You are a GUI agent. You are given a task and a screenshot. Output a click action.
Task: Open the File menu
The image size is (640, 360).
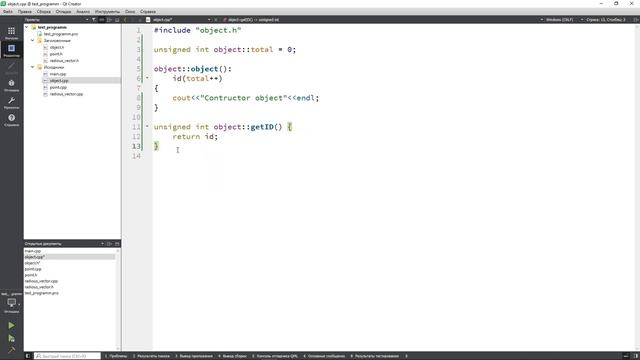click(8, 12)
